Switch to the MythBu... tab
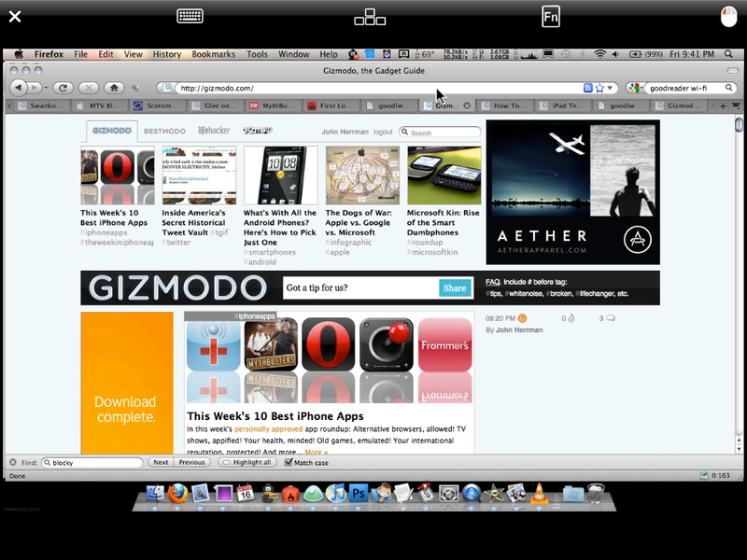The image size is (747, 560). click(274, 105)
